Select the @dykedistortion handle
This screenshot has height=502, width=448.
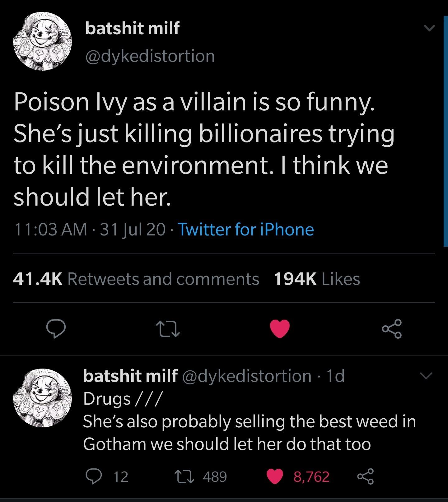[150, 56]
